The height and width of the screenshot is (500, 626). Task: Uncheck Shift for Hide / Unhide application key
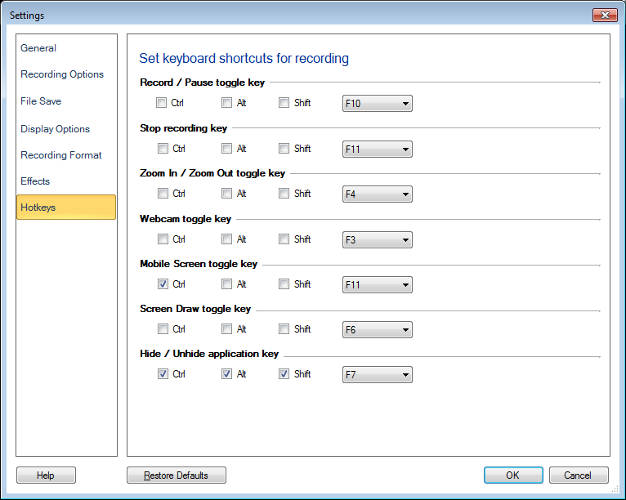pos(284,374)
